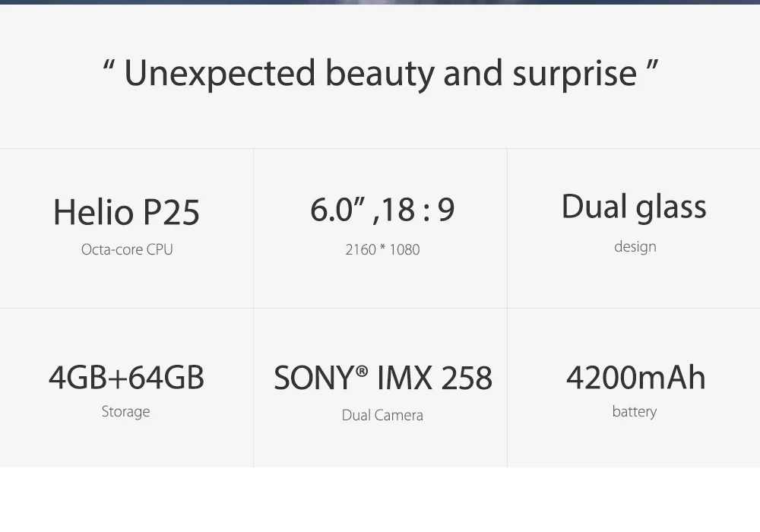Select the 6.0" 18:9 display heading

tap(382, 209)
